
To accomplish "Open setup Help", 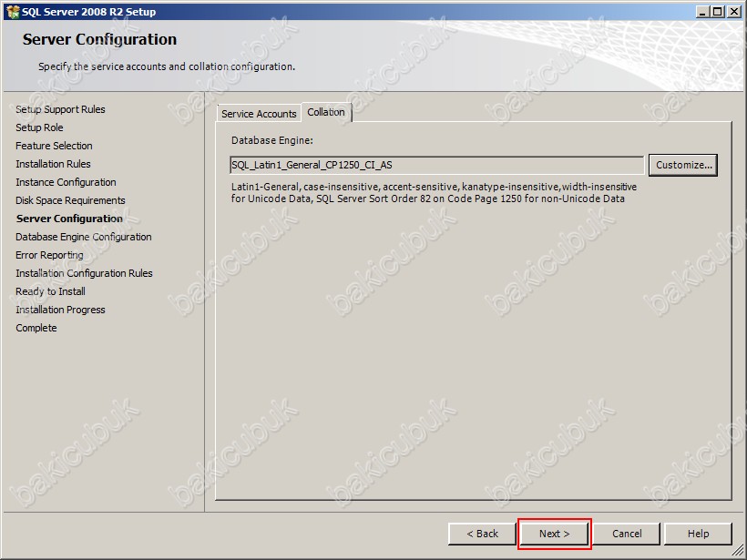I will coord(698,534).
